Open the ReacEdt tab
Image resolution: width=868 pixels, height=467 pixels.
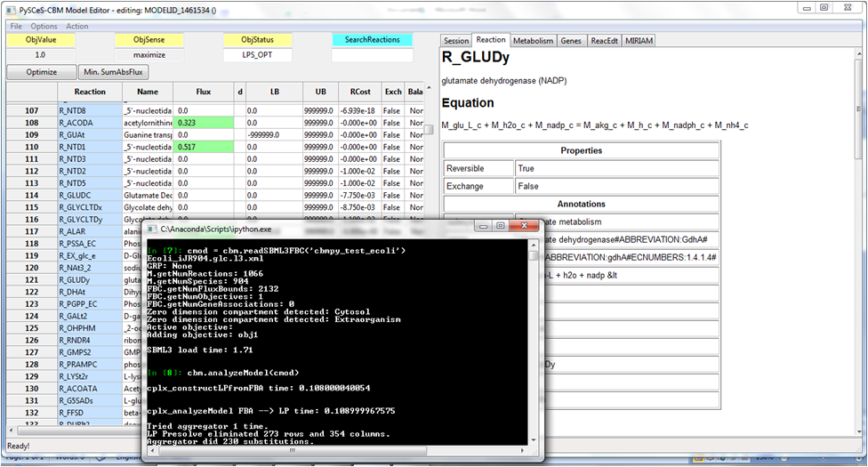click(x=604, y=41)
